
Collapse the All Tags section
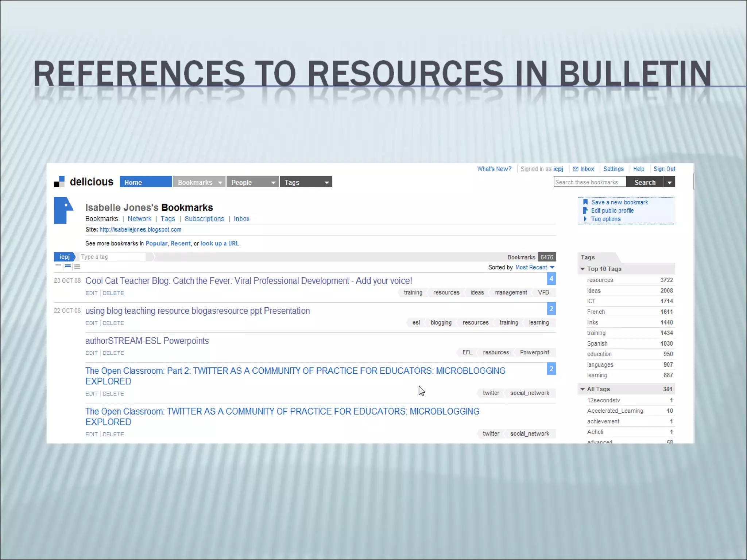(x=582, y=389)
